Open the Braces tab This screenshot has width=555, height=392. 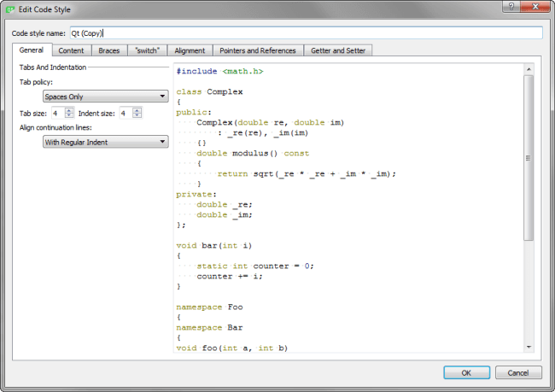109,50
